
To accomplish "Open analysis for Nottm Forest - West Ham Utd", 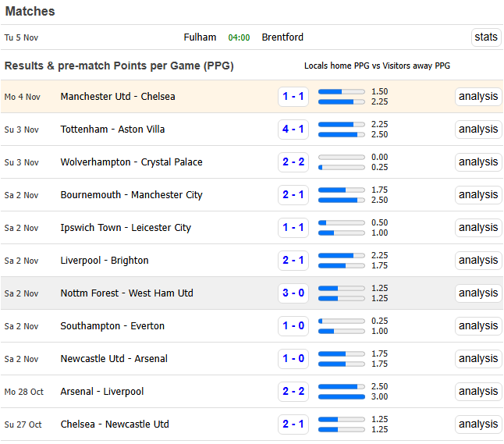I will pos(478,293).
